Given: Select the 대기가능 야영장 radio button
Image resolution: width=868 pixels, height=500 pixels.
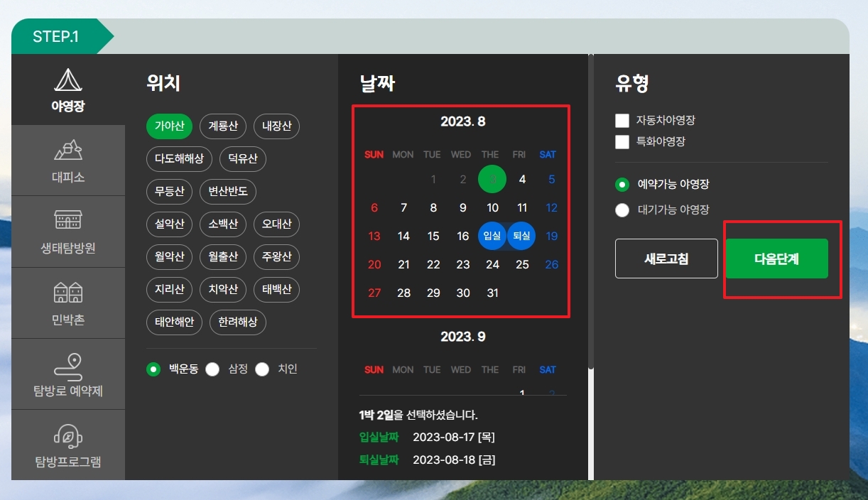Looking at the screenshot, I should [621, 210].
